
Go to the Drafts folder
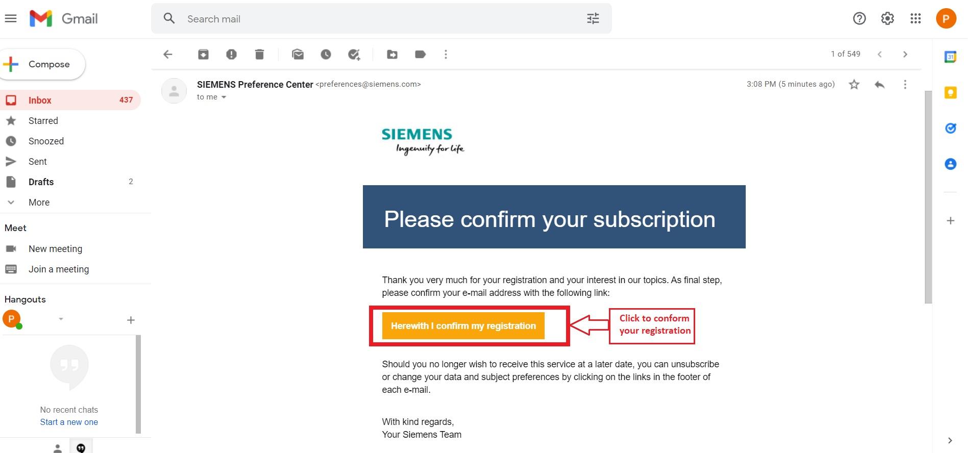[x=41, y=182]
